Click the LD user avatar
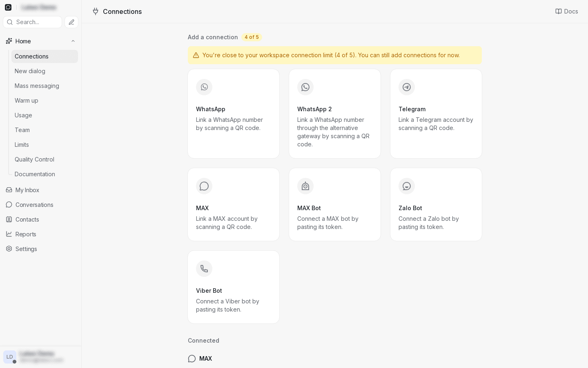The image size is (588, 368). (x=10, y=357)
